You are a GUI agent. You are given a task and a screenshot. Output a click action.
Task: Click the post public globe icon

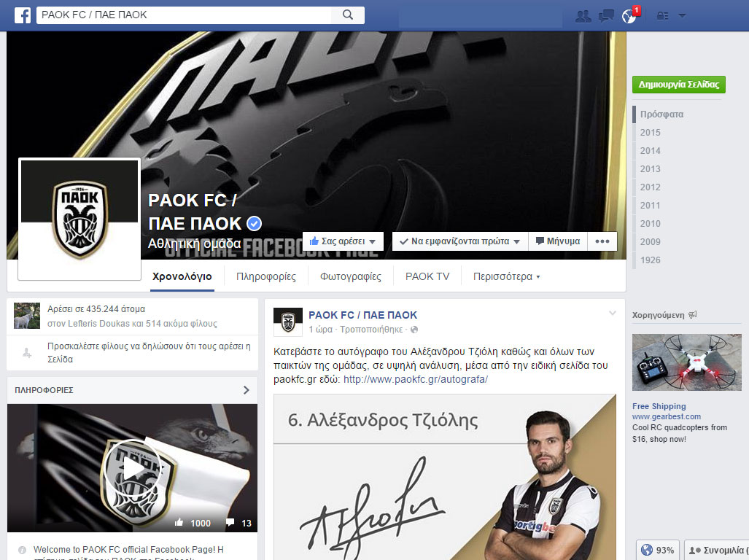pyautogui.click(x=414, y=330)
